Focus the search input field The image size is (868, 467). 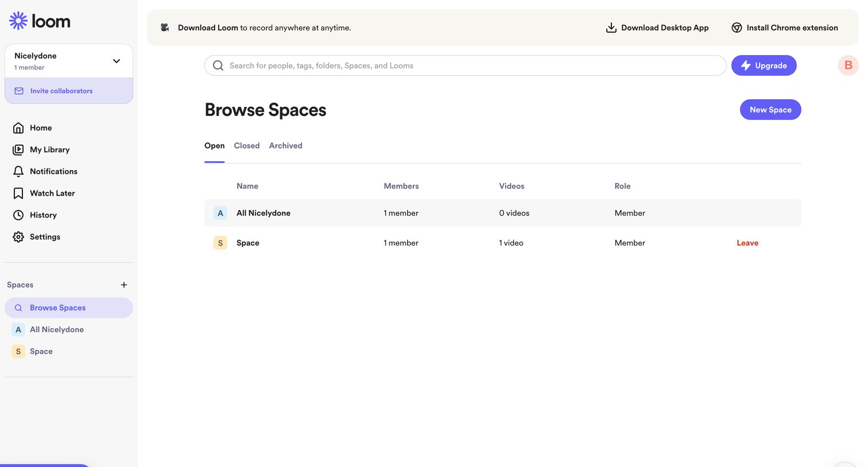click(466, 65)
